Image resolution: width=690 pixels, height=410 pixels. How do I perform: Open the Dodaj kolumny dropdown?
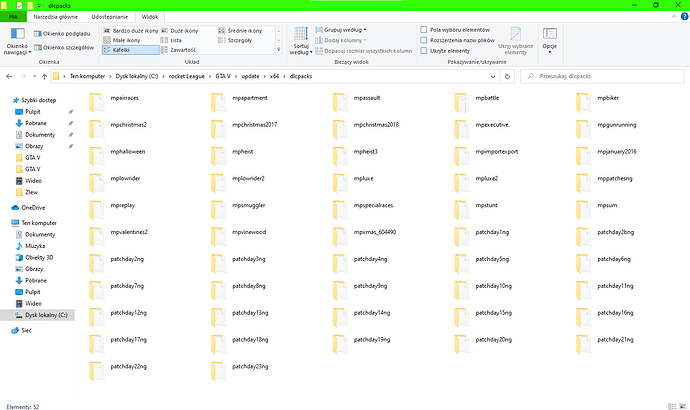[x=341, y=40]
